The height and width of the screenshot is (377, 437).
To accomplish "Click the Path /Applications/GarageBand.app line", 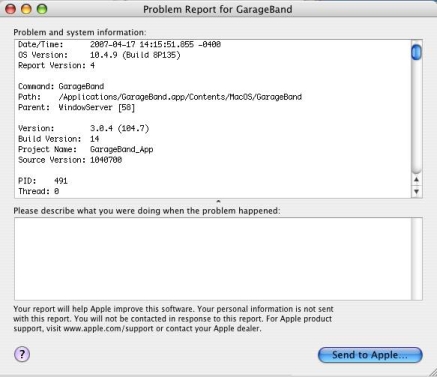I will (x=160, y=97).
